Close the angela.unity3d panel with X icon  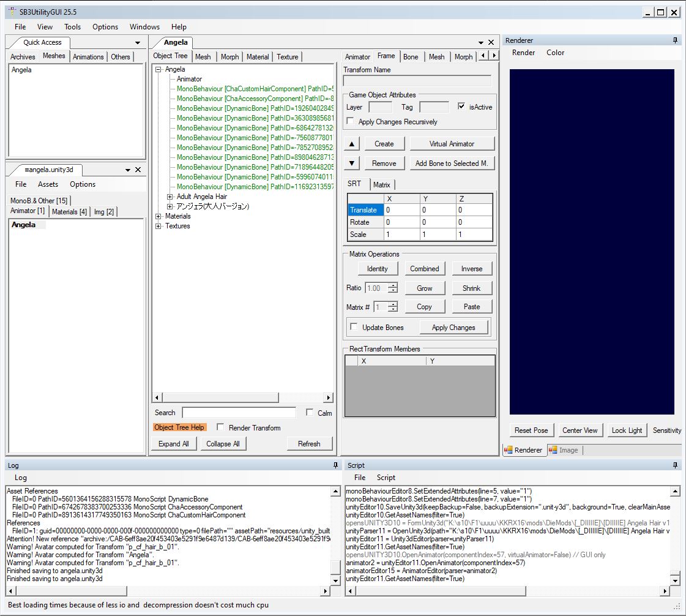point(138,170)
